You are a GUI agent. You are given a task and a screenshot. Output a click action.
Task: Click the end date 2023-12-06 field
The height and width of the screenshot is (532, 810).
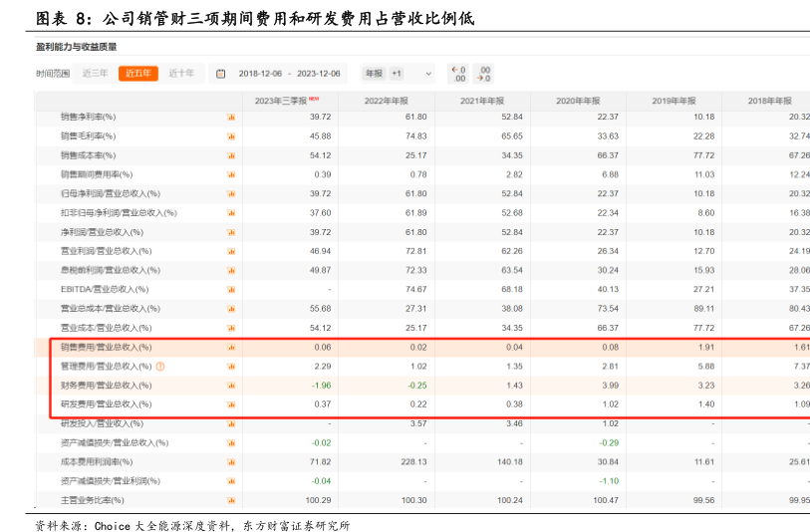pos(319,74)
